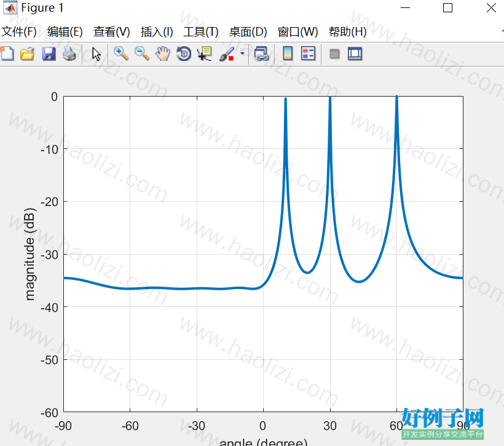This screenshot has height=446, width=504.
Task: Click the '-30' x-axis tick label
Action: (197, 426)
